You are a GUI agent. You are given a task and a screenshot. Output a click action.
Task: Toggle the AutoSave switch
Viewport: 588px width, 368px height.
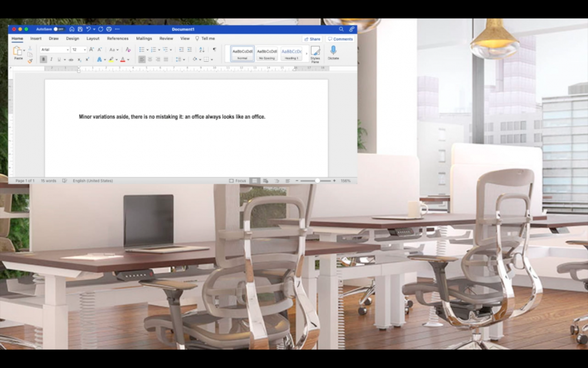[x=58, y=29]
